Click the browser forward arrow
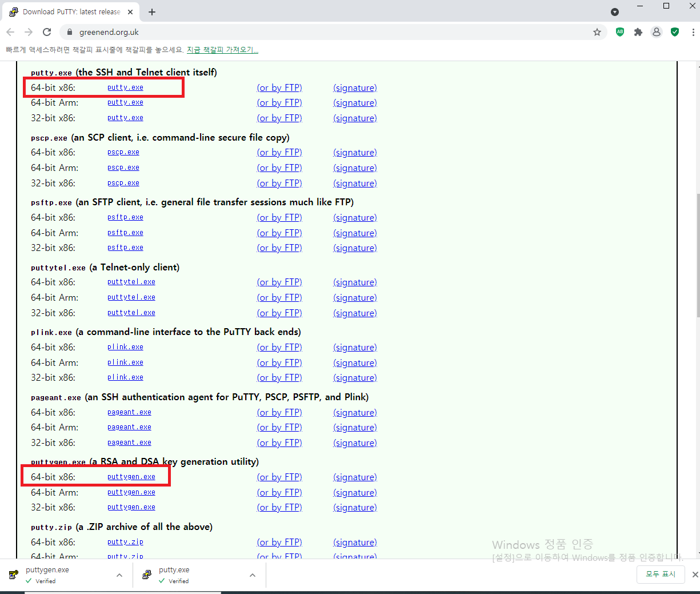The image size is (700, 594). [29, 32]
